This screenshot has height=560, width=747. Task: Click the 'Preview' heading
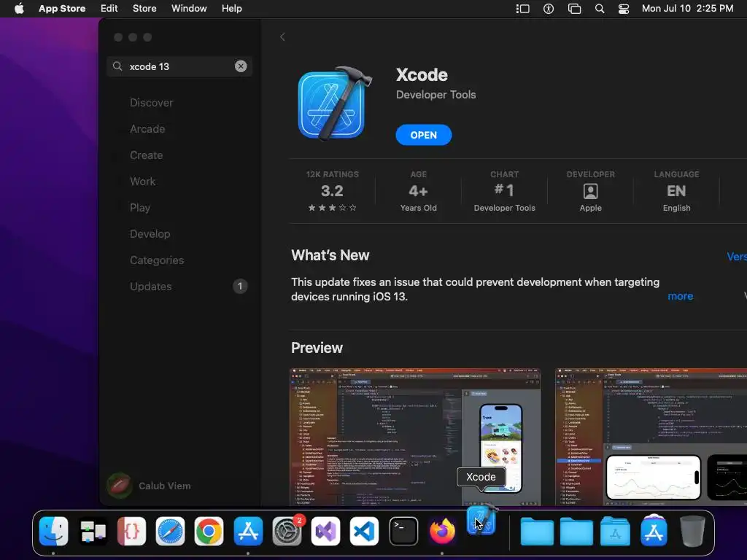317,348
